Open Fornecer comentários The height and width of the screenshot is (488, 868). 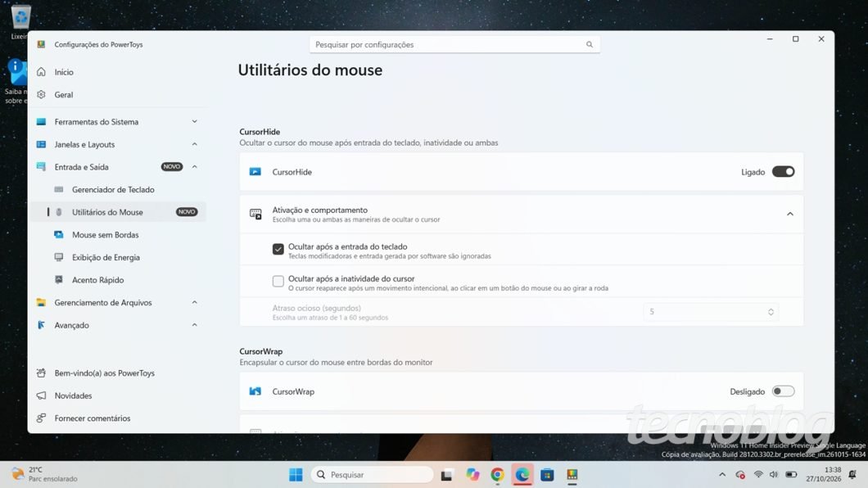click(x=93, y=418)
